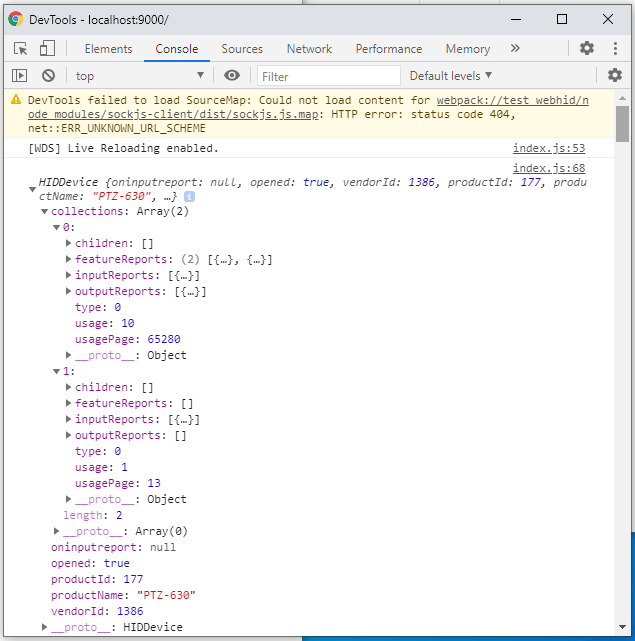This screenshot has height=641, width=635.
Task: Expand __proto__: HIDDevice
Action: click(x=44, y=627)
